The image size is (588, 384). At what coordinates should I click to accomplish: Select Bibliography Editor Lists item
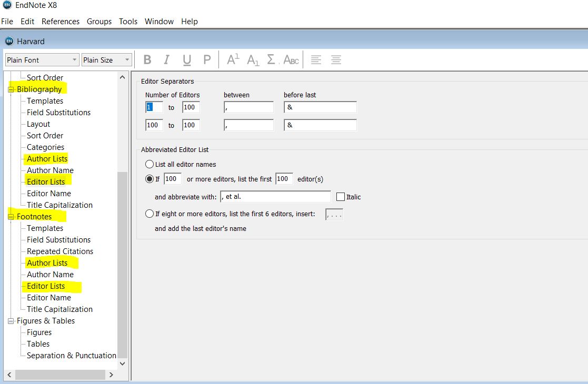tap(46, 181)
